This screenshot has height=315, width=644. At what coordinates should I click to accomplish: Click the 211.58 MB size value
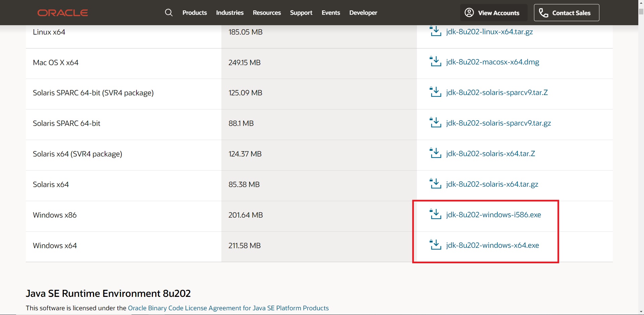coord(245,246)
